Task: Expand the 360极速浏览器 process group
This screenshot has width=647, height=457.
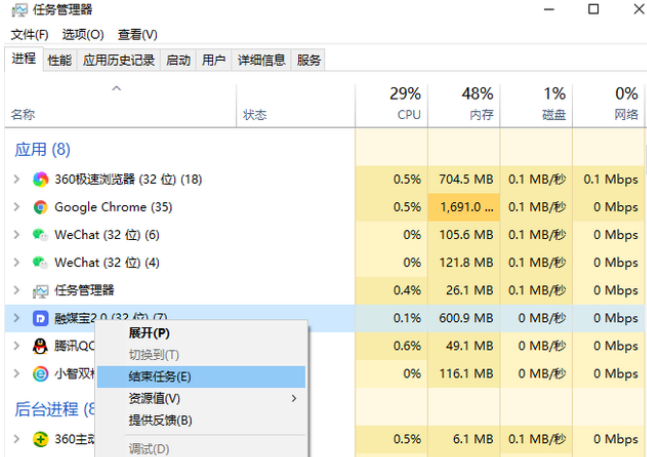Action: click(x=17, y=179)
